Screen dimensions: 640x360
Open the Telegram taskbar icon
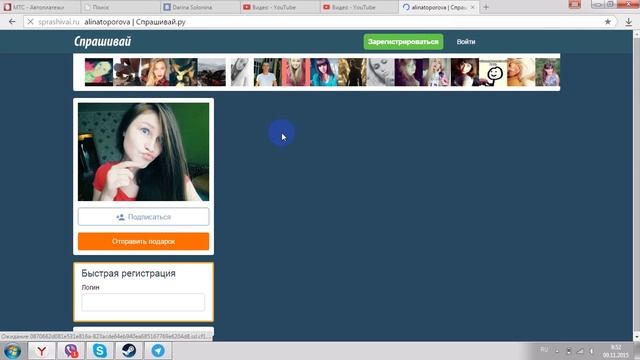point(158,351)
